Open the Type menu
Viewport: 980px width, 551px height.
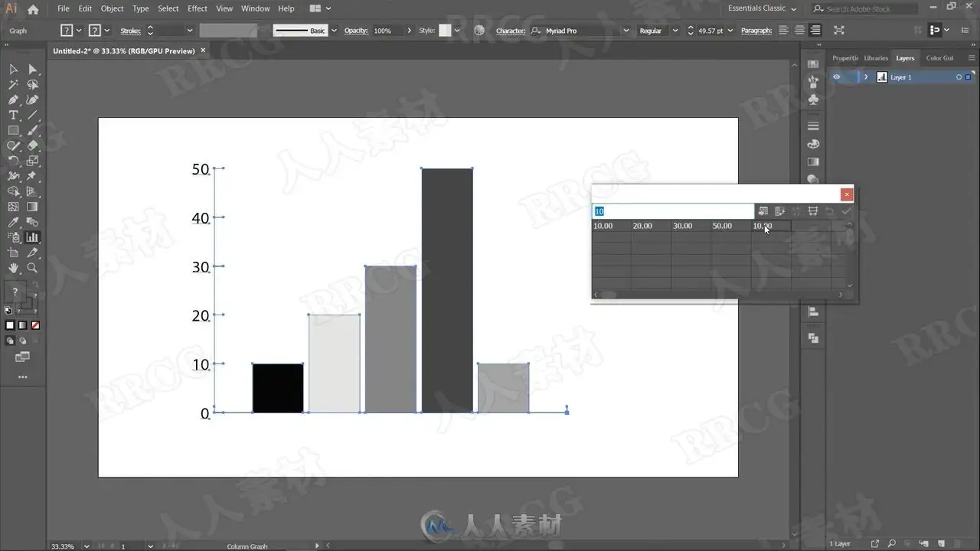pos(141,8)
